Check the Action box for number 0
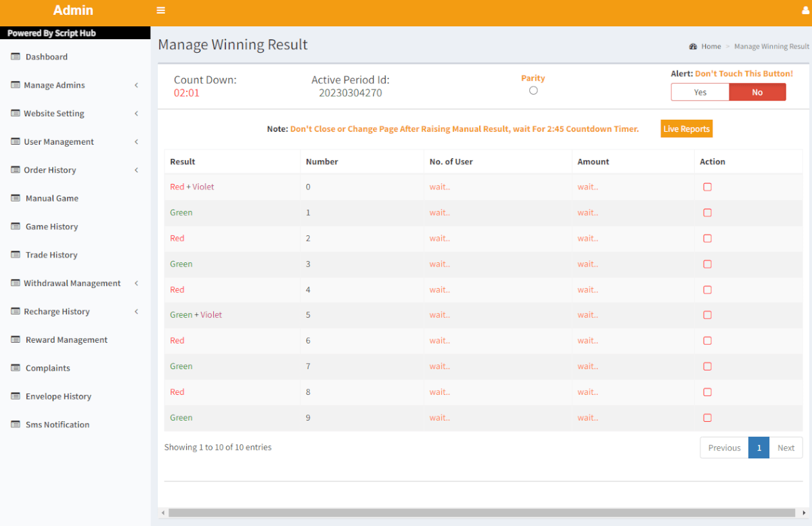Viewport: 812px width, 526px height. [707, 187]
